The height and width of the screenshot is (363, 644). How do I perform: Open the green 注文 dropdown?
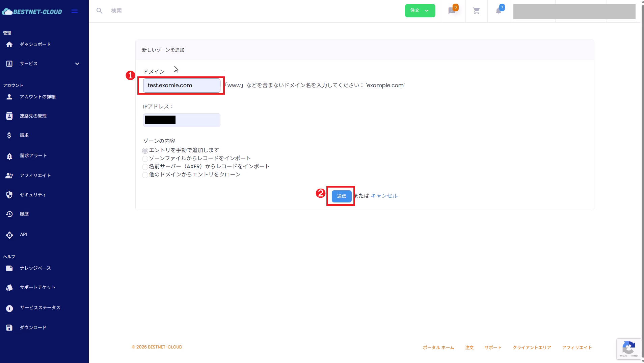(420, 10)
